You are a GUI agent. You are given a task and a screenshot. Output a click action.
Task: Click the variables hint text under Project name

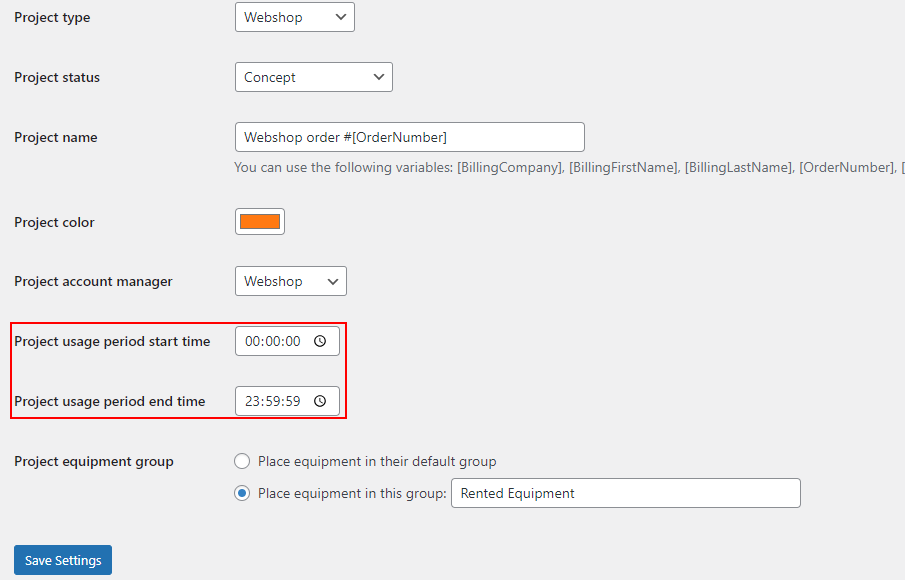tap(569, 168)
